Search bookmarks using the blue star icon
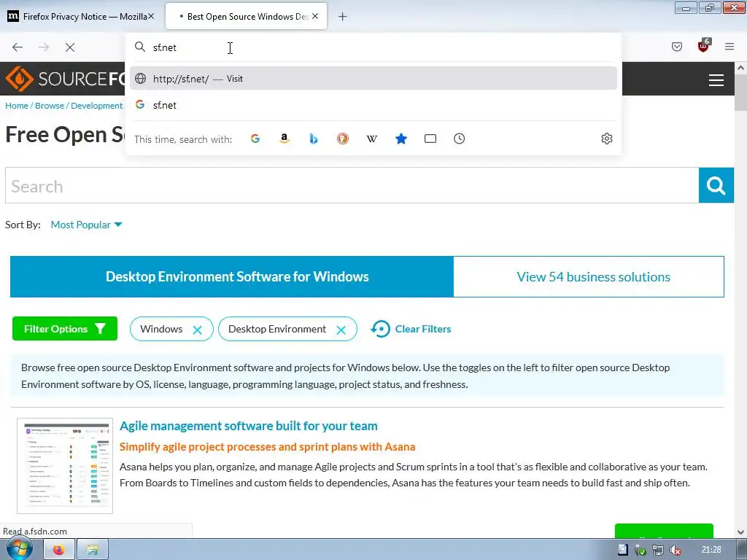This screenshot has width=747, height=560. pos(401,139)
